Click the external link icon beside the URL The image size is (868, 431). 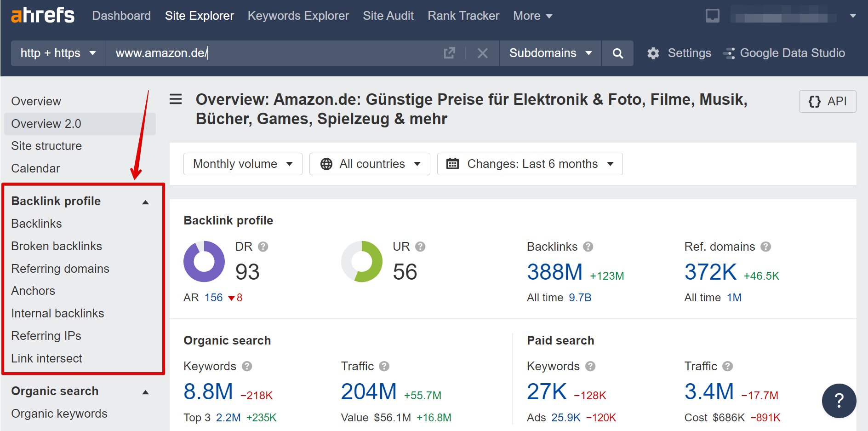click(x=449, y=53)
